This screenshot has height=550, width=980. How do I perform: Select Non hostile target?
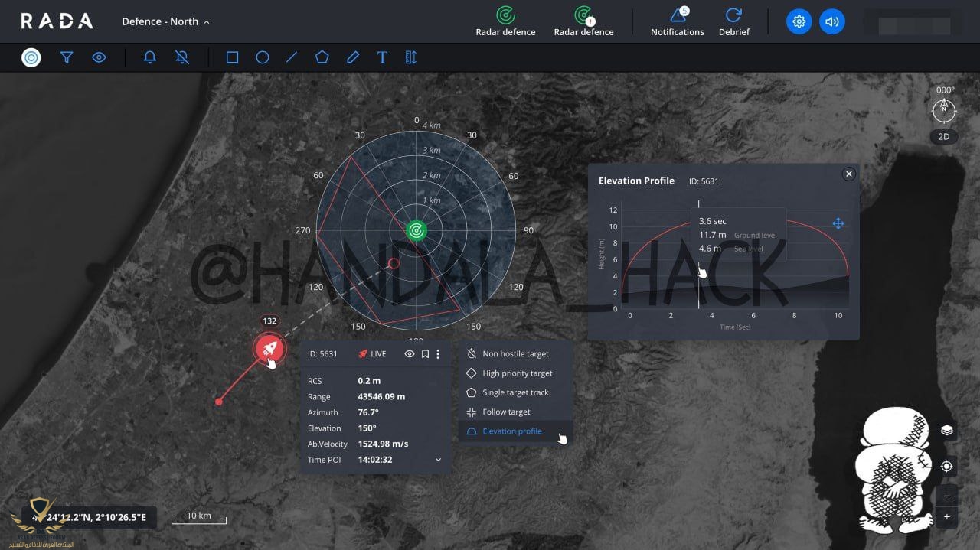coord(515,354)
